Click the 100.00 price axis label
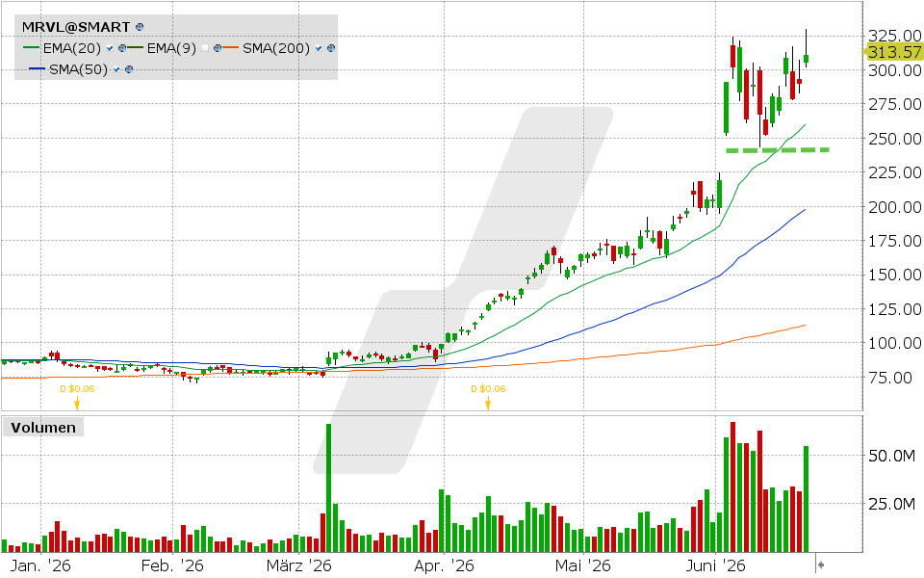This screenshot has width=924, height=578. [894, 343]
